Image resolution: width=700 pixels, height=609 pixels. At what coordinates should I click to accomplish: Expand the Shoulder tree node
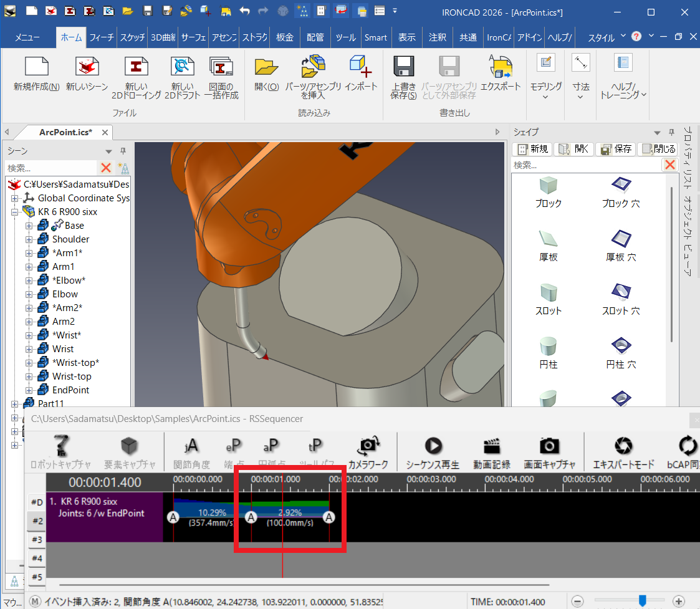click(x=29, y=239)
